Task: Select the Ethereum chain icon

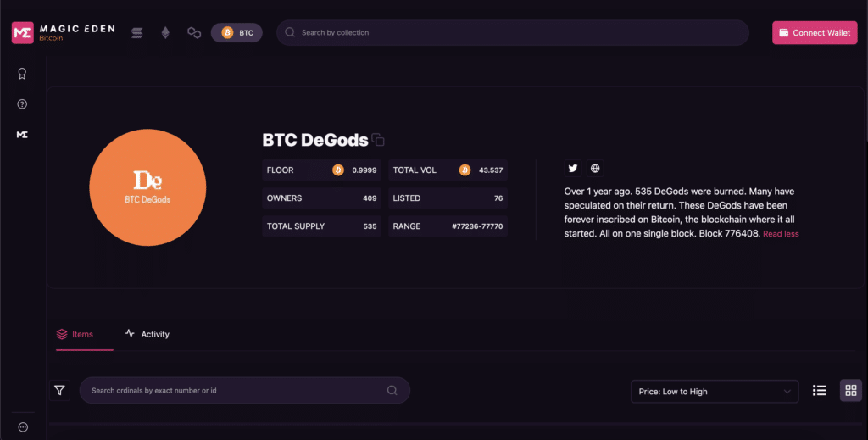Action: [x=165, y=33]
